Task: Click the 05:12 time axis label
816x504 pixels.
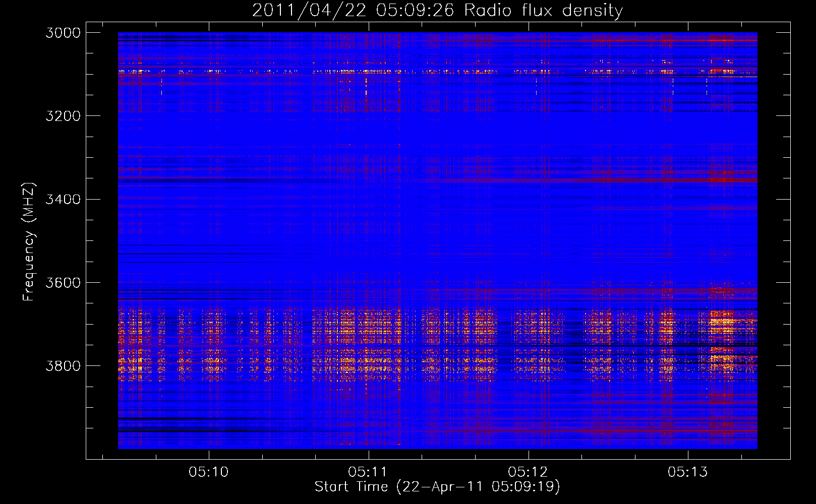Action: (528, 472)
